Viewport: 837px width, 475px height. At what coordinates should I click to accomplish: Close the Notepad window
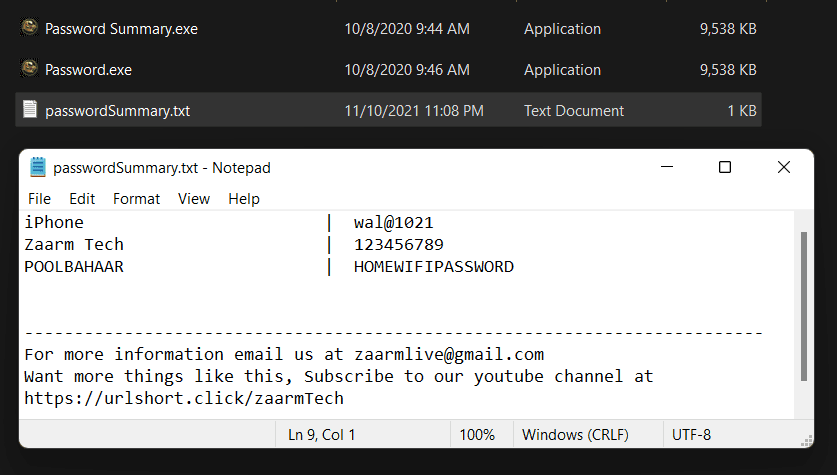point(784,167)
